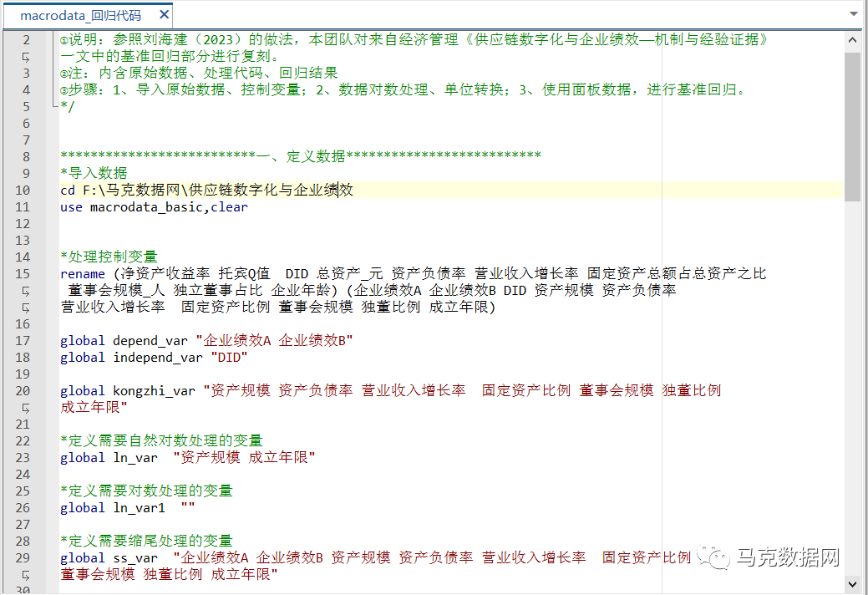Close the macrodata_回归代码 tab
Screen dimensions: 868x595
pyautogui.click(x=164, y=14)
